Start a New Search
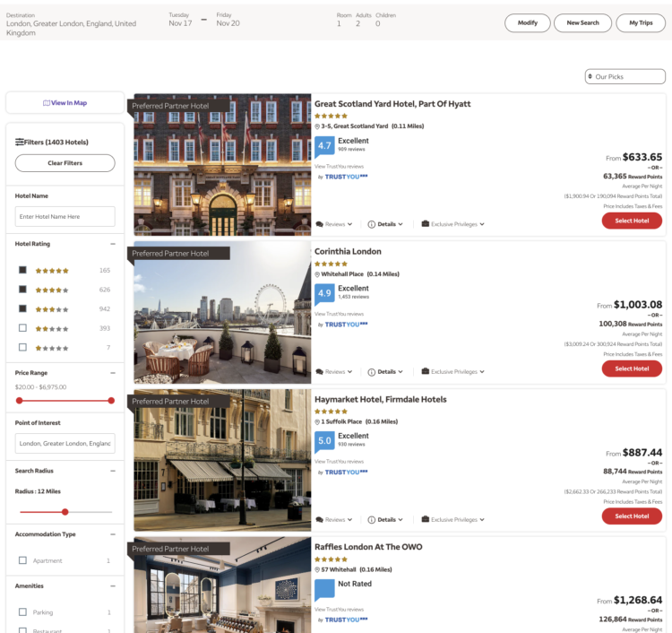This screenshot has height=633, width=672. coord(582,23)
